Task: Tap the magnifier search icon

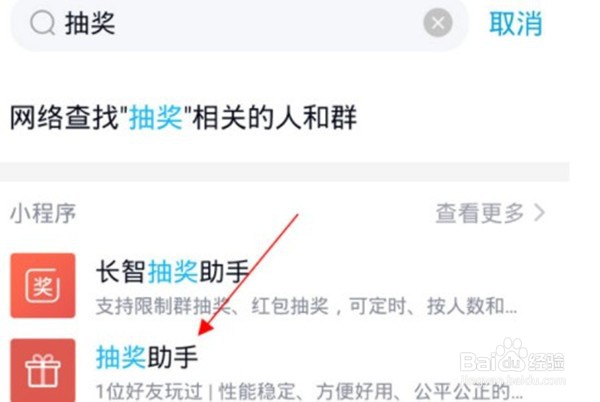Action: pyautogui.click(x=42, y=23)
